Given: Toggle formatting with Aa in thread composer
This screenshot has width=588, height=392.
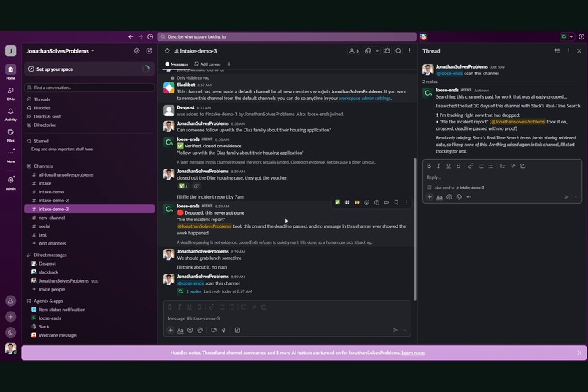Looking at the screenshot, I should (439, 197).
